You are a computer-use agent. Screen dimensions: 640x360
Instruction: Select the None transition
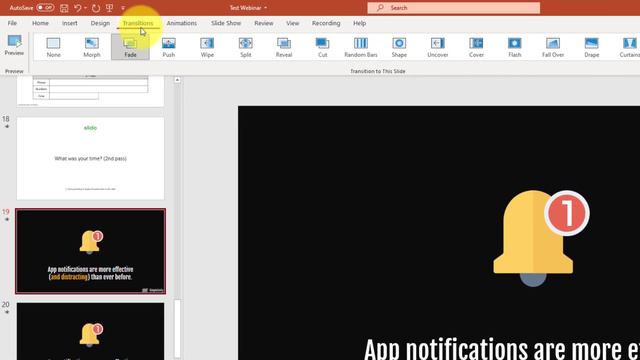click(x=53, y=47)
